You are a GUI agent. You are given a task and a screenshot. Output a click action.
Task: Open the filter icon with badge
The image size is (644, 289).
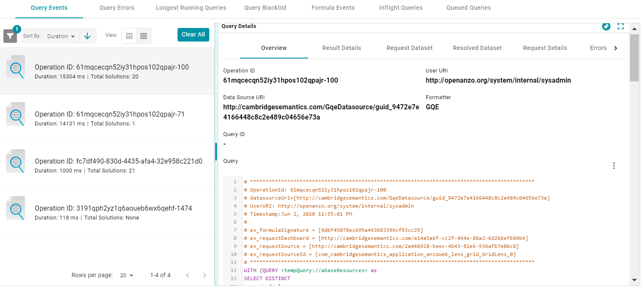(10, 36)
